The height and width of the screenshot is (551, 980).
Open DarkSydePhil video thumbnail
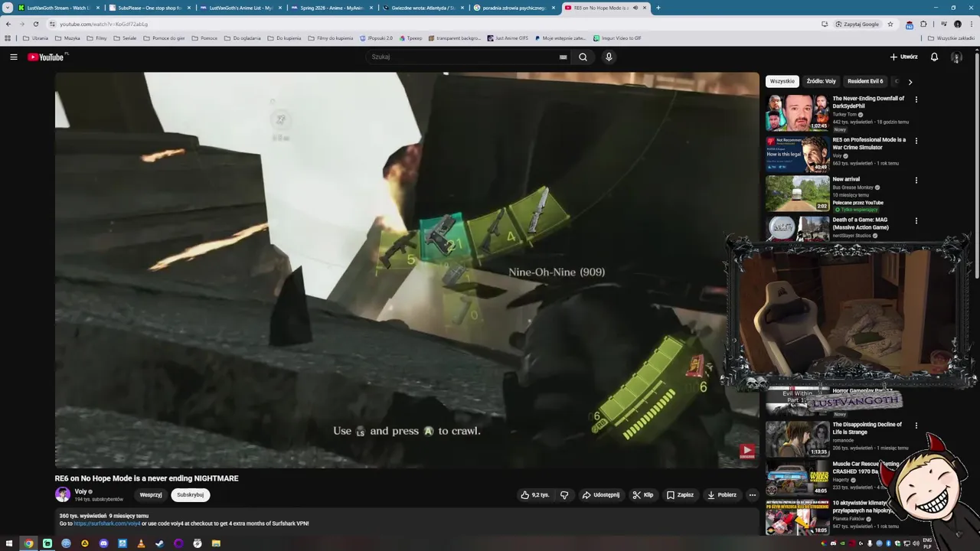(x=798, y=112)
